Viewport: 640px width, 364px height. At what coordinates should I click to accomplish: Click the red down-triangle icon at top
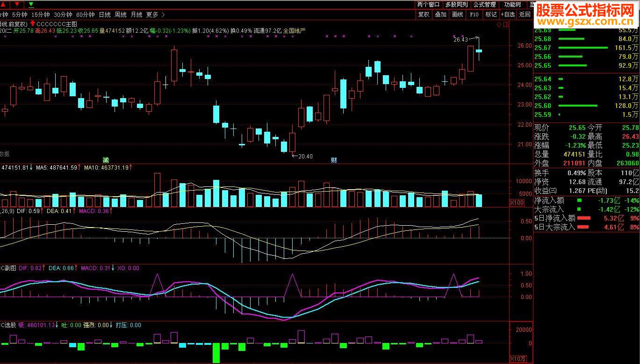point(18,5)
